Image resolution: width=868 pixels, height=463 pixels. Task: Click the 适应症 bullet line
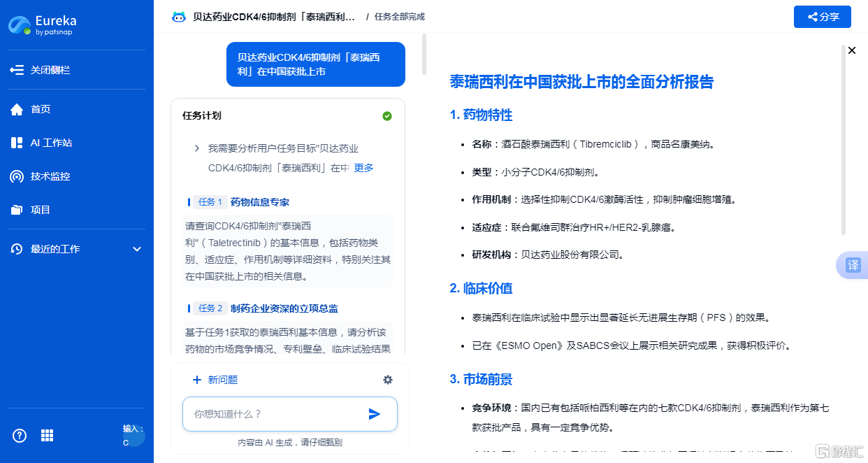574,227
